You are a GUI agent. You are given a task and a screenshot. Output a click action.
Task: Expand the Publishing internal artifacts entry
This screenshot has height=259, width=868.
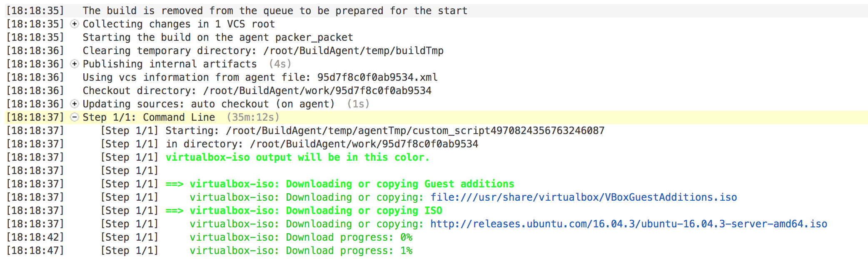click(74, 64)
